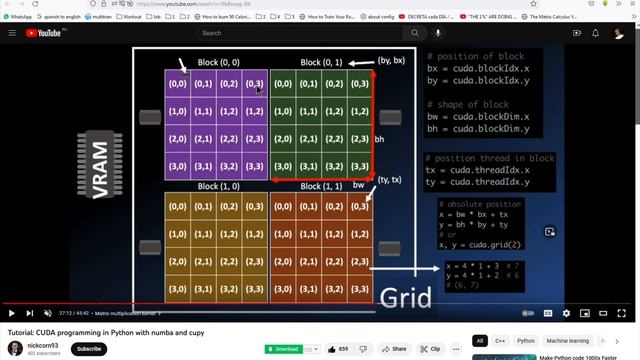View site security via the padlock icon

tap(104, 4)
